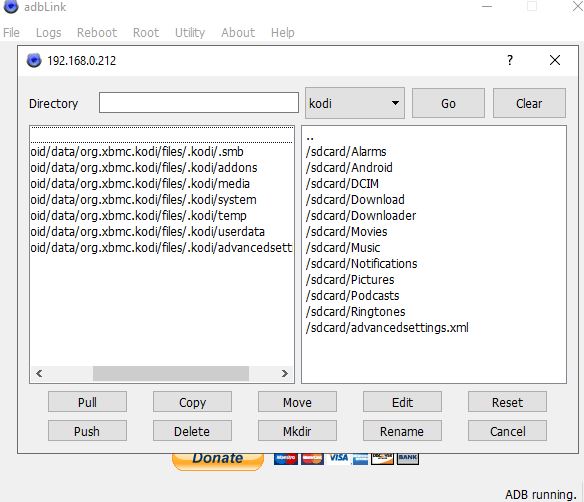Click the Pull button
Viewport: 584px width, 502px height.
(x=87, y=402)
